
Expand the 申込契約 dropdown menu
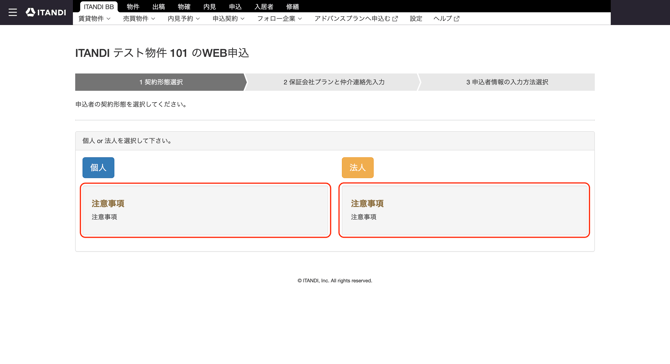228,19
